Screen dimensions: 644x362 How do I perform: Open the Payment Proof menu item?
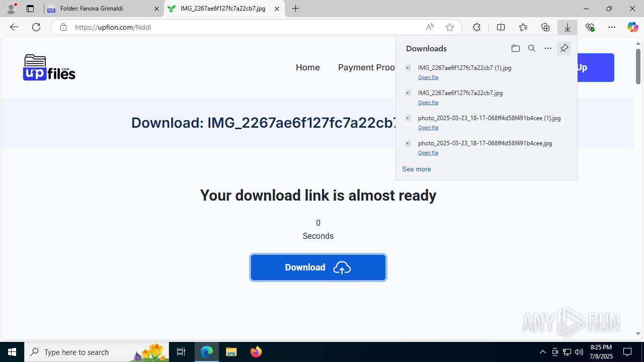367,67
